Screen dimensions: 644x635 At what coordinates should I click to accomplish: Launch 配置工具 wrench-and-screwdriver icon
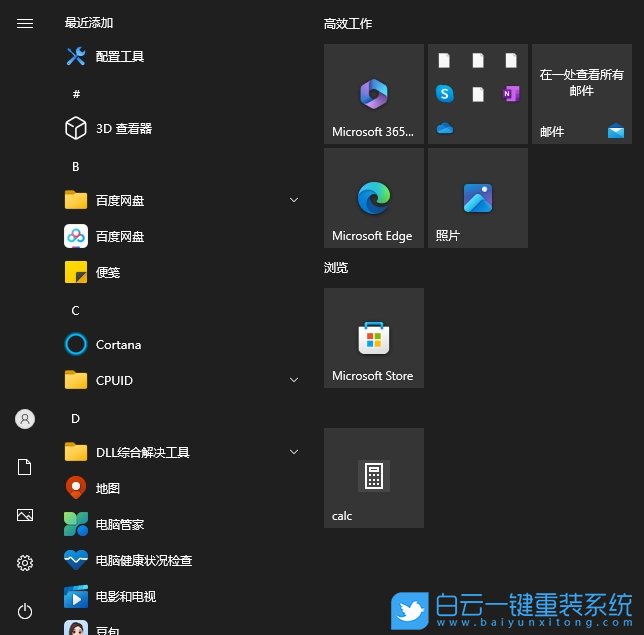(x=76, y=56)
